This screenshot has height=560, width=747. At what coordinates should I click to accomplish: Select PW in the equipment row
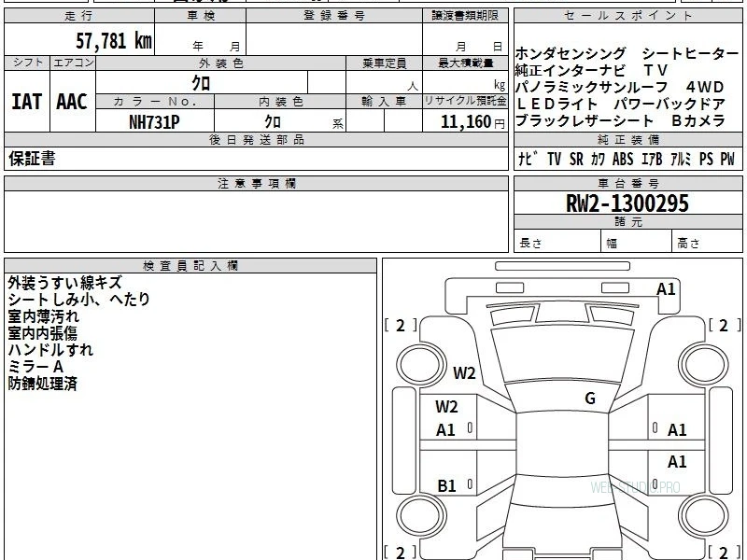[x=727, y=159]
